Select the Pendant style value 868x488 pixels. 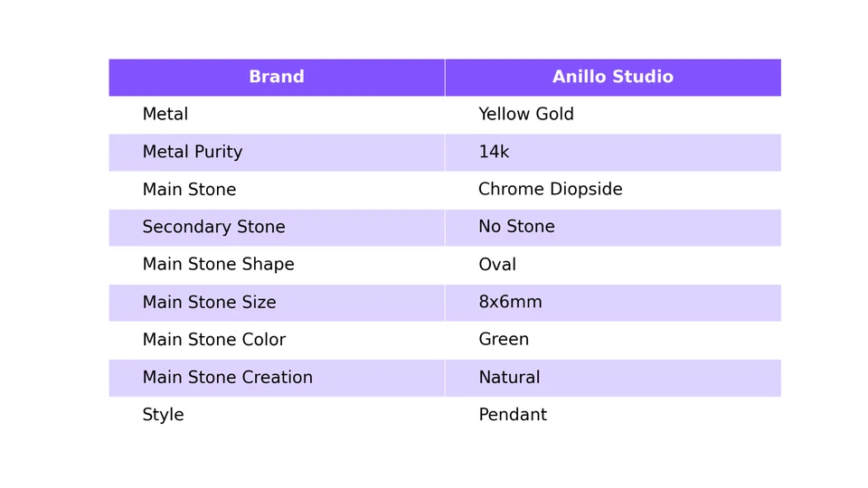[x=513, y=416]
